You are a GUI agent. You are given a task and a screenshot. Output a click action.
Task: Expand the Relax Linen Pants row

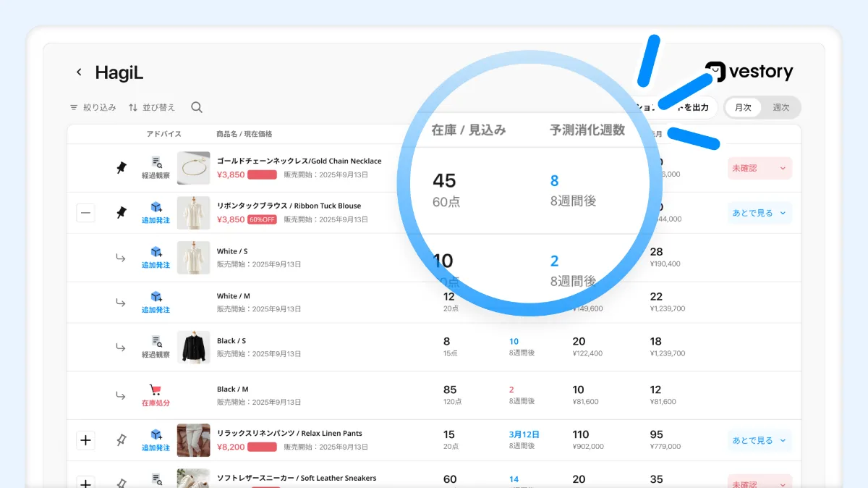[85, 440]
